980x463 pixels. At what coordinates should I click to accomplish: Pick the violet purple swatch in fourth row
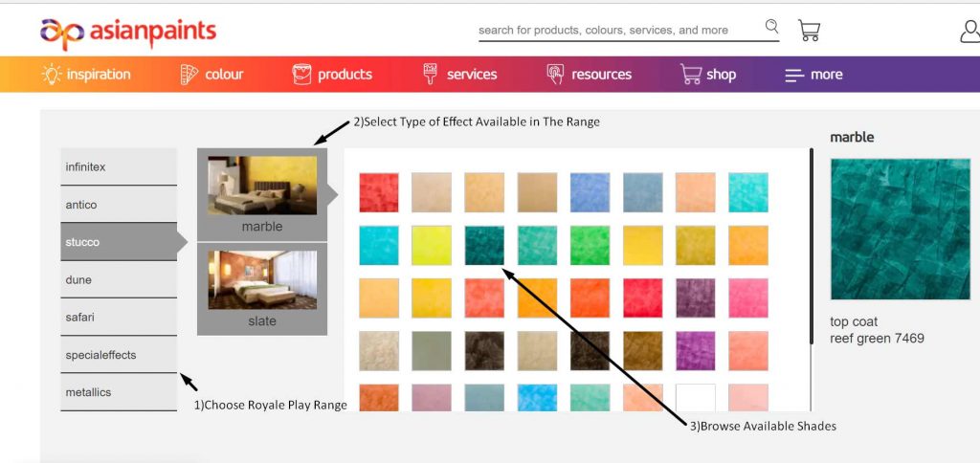coord(696,351)
